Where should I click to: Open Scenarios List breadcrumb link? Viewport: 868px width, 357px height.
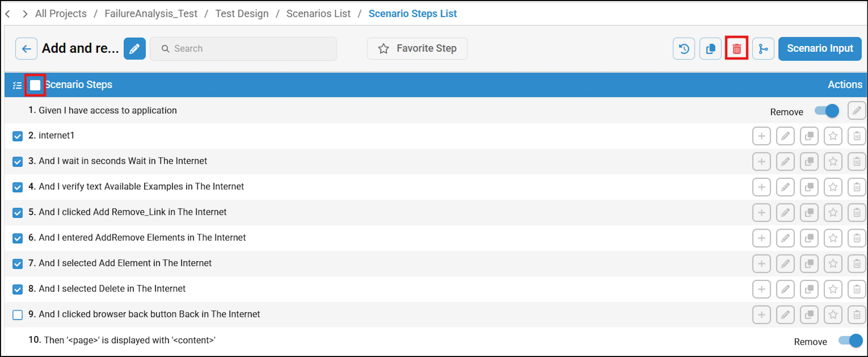[318, 14]
